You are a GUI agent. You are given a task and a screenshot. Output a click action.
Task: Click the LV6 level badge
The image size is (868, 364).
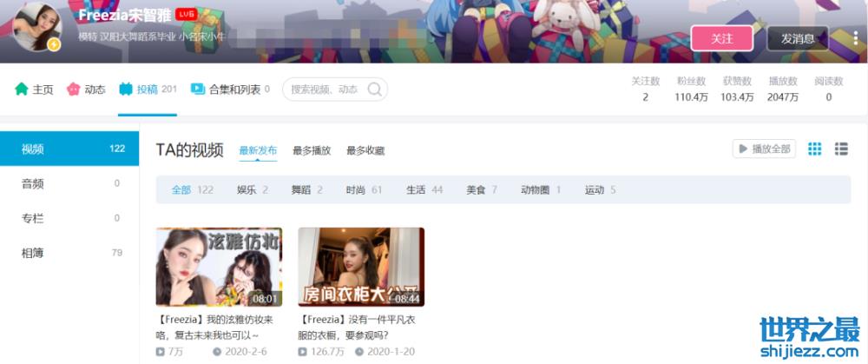[186, 15]
